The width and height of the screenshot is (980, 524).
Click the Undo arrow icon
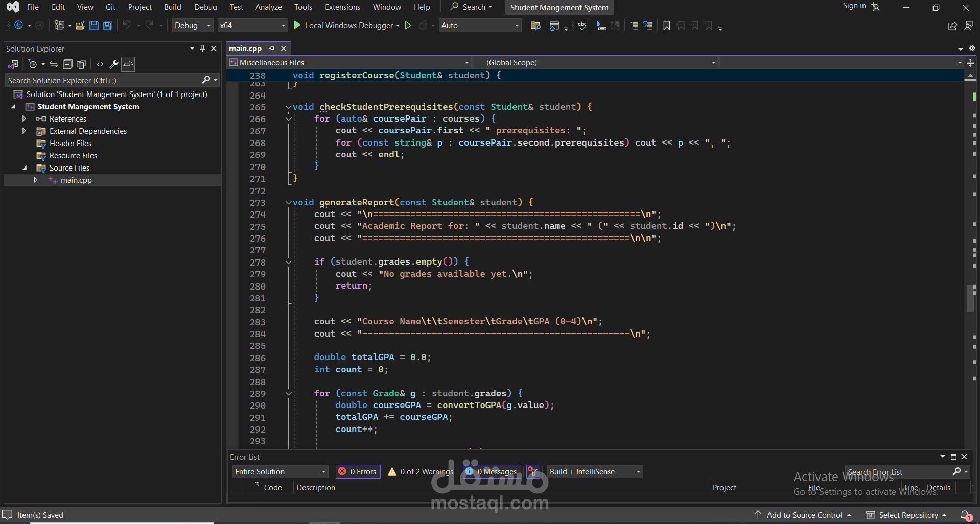(x=126, y=25)
